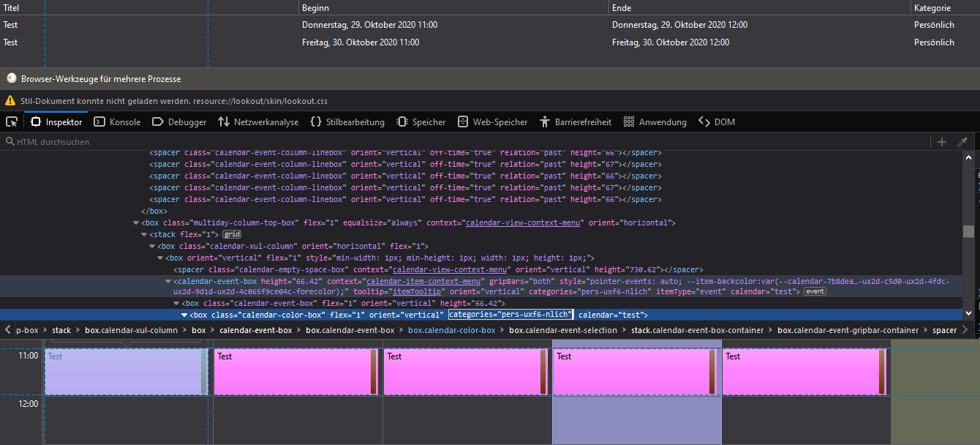Collapse the calendar-xul-column box node
The width and height of the screenshot is (980, 445).
tap(152, 247)
